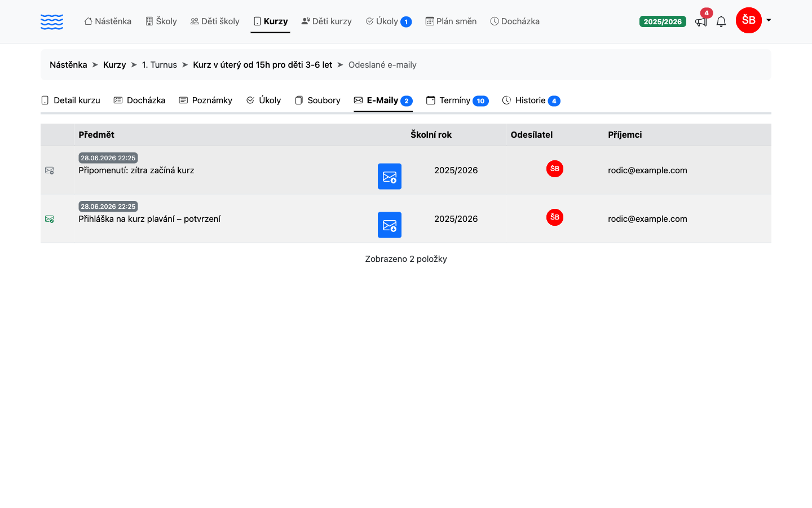Expand user menu caret next to avatar

click(768, 20)
